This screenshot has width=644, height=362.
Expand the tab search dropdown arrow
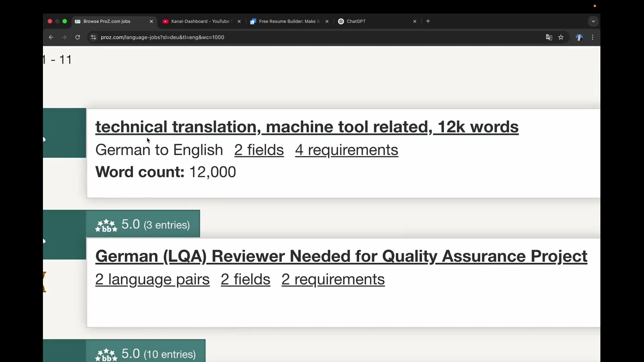coord(593,21)
